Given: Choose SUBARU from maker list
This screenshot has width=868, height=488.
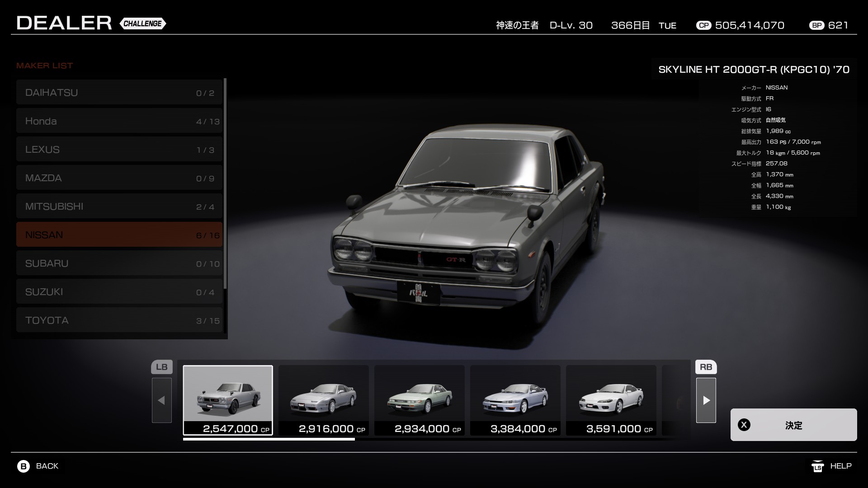Looking at the screenshot, I should pyautogui.click(x=119, y=263).
